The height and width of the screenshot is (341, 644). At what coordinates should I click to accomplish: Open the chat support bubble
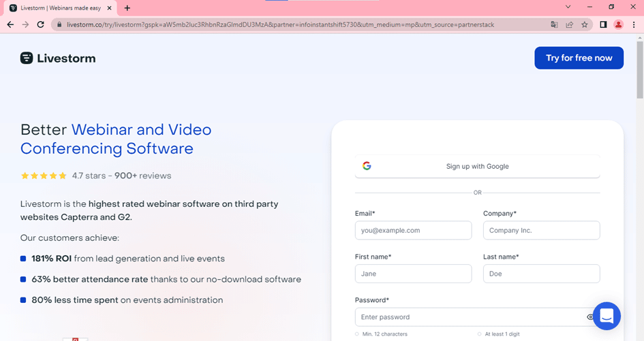(607, 316)
